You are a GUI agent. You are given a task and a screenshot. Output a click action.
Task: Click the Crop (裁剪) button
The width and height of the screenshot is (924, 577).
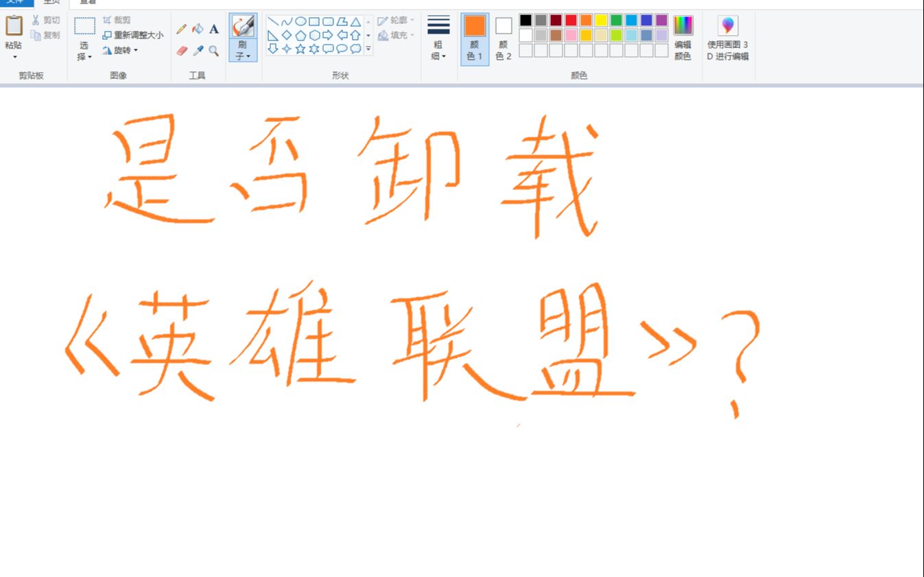tap(117, 20)
